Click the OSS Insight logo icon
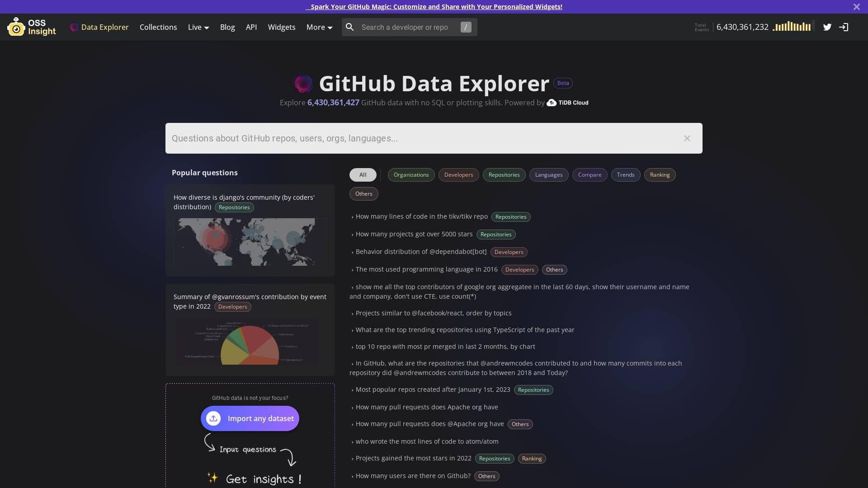Screen dimensions: 868x488 point(17,27)
